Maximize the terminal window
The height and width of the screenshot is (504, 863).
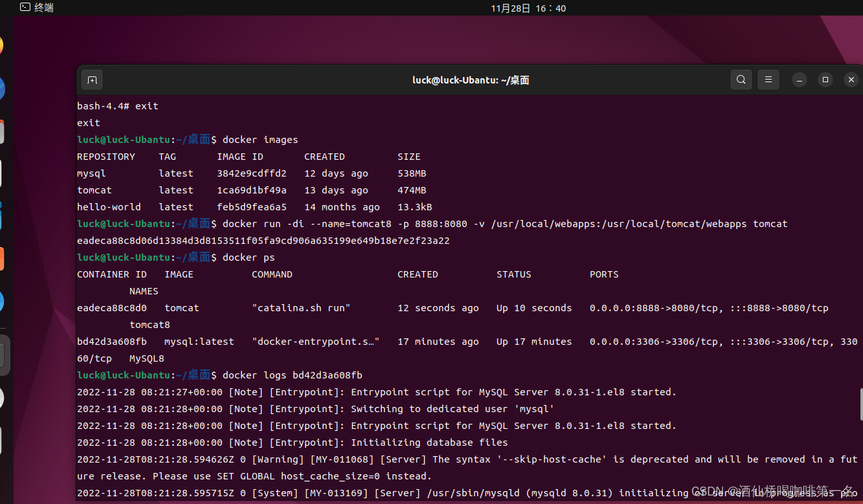[825, 80]
